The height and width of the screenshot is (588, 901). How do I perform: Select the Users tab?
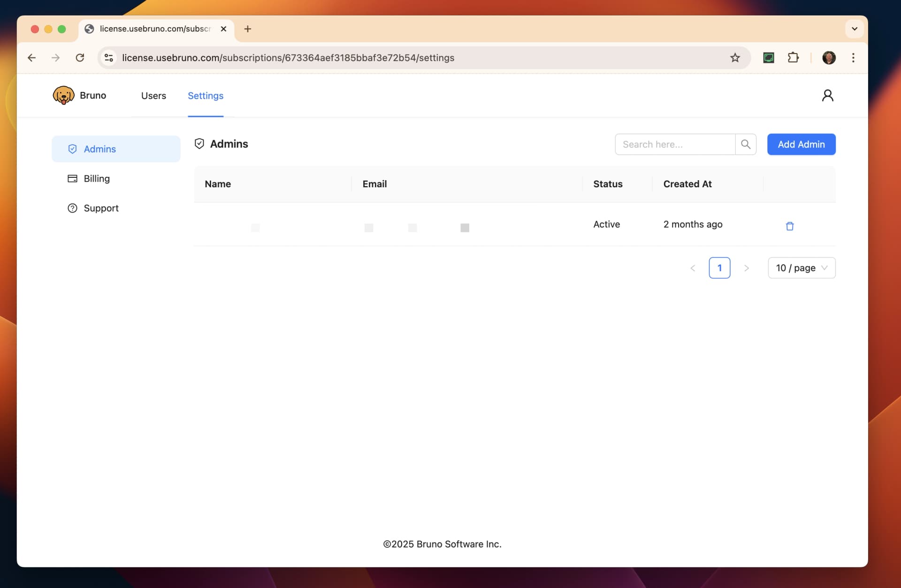pos(153,95)
